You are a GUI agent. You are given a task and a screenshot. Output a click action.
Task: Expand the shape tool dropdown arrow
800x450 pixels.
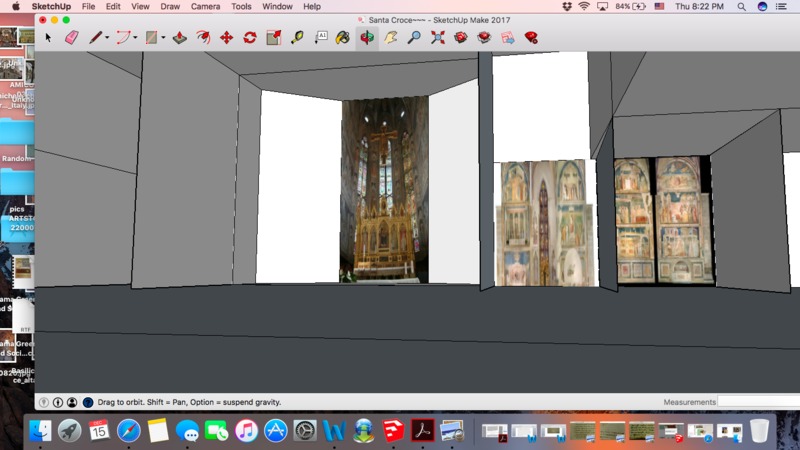pos(163,37)
